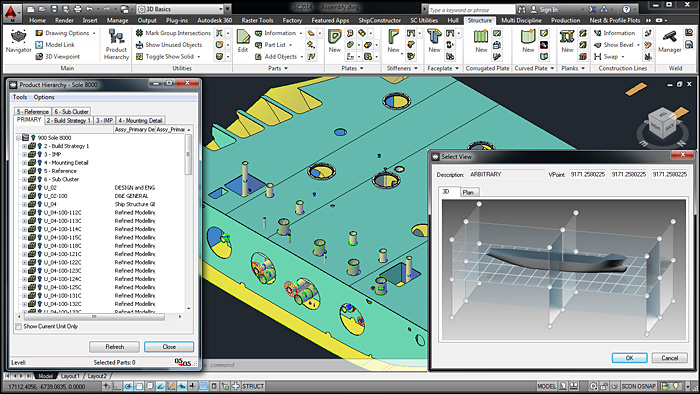Click the ViewCube in the viewport

(663, 126)
